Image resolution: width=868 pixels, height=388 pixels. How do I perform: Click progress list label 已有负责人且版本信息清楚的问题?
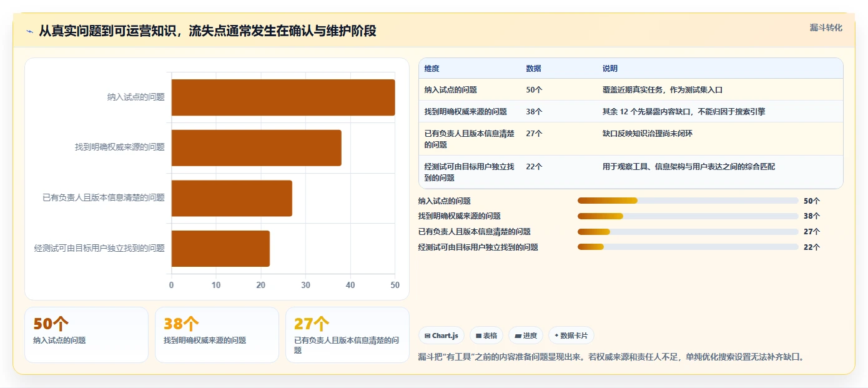[475, 232]
